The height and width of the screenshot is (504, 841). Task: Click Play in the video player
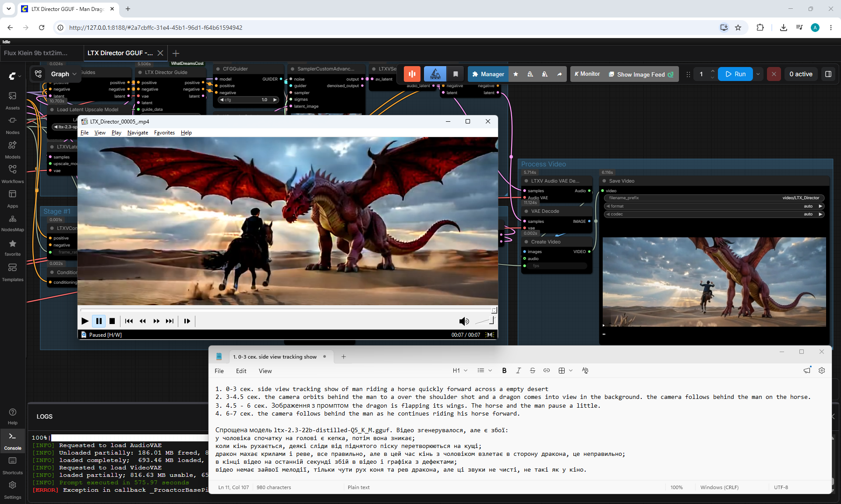coord(85,321)
